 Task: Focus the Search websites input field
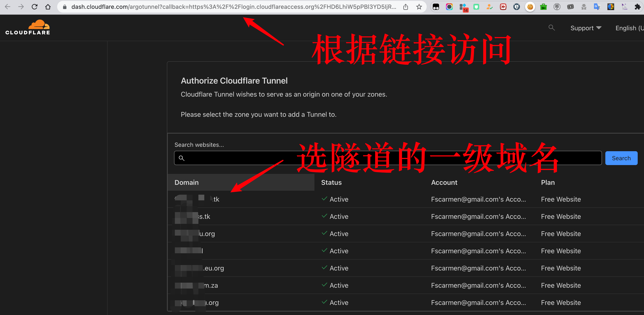click(x=388, y=158)
